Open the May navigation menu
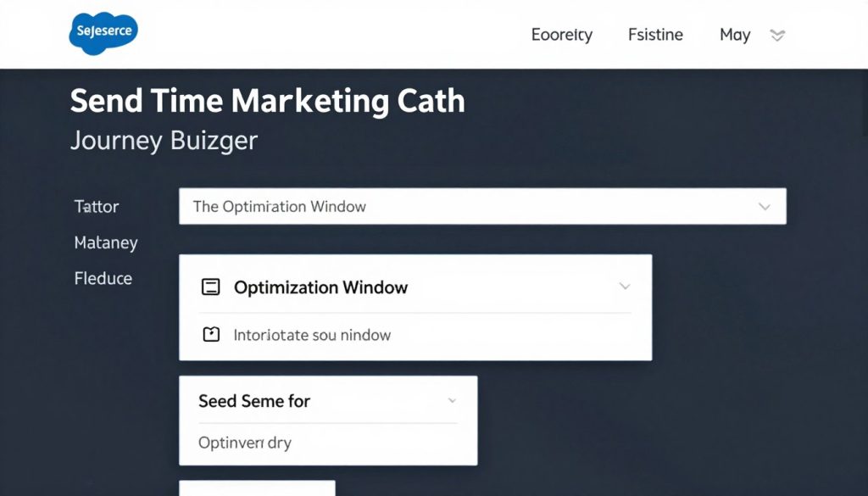The height and width of the screenshot is (496, 868). pos(734,35)
